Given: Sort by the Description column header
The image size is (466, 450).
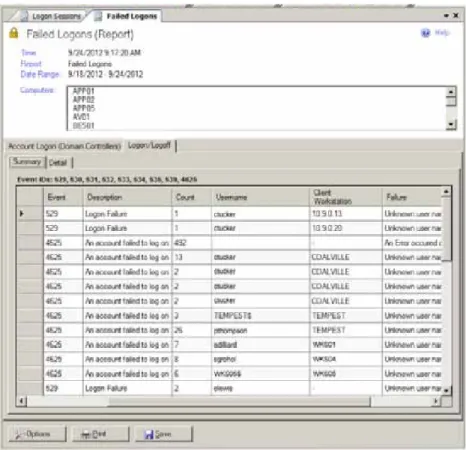Looking at the screenshot, I should [127, 197].
